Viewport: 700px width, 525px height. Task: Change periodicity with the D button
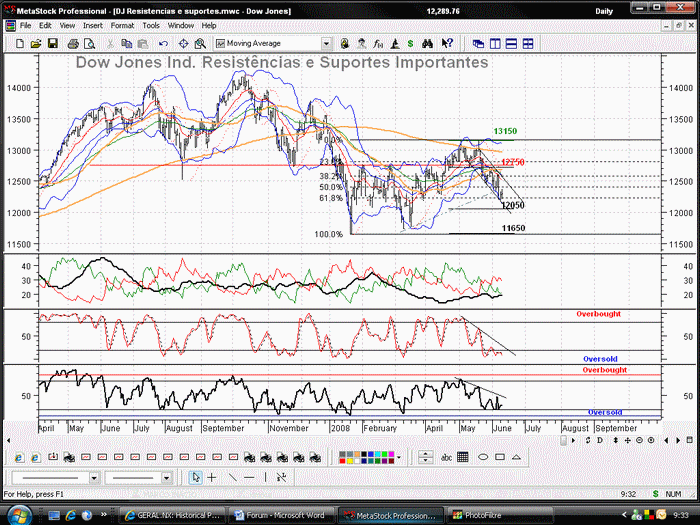tap(600, 441)
